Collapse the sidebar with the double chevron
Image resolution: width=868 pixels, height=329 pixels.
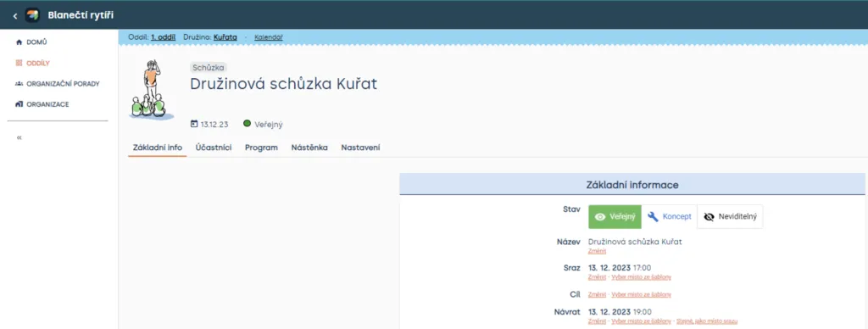coord(19,137)
